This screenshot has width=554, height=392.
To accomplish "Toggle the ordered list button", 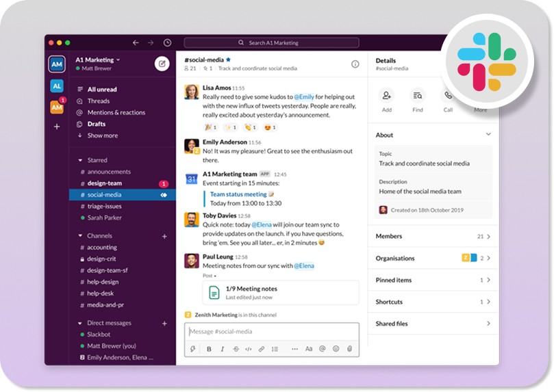I will [275, 349].
